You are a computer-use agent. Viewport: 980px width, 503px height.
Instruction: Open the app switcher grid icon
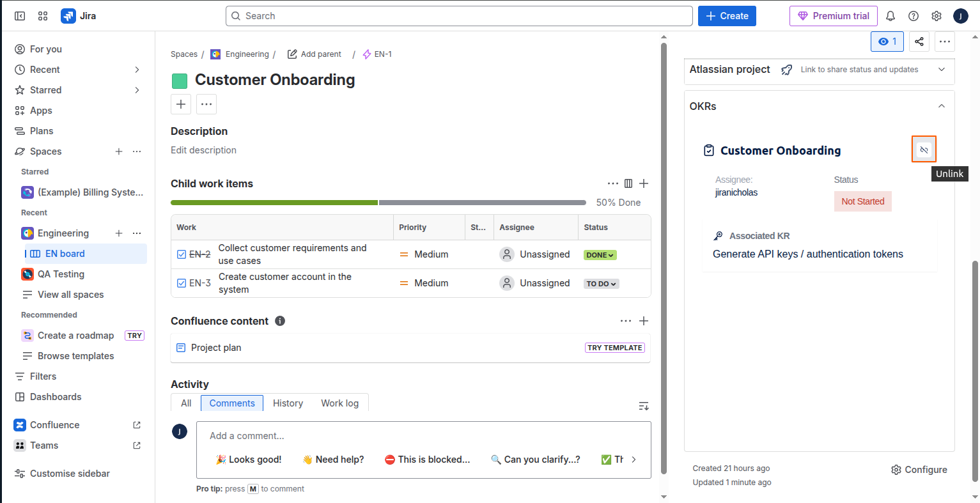(43, 16)
